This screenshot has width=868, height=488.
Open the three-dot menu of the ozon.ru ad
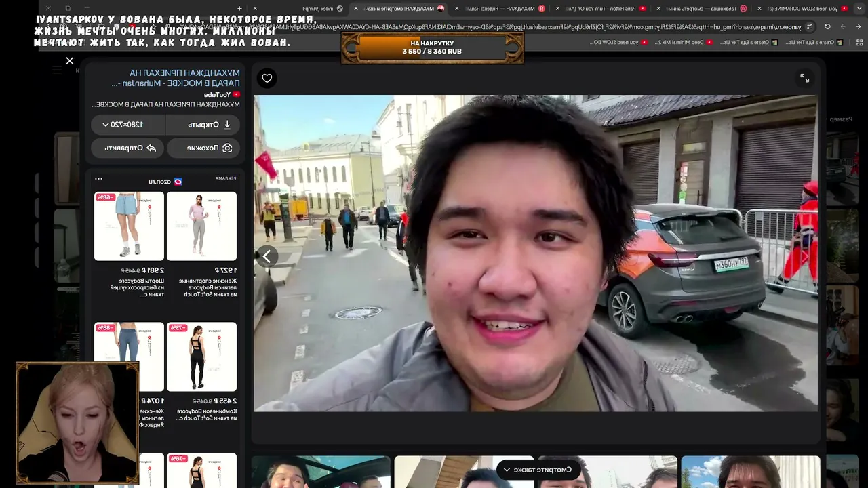pyautogui.click(x=99, y=179)
